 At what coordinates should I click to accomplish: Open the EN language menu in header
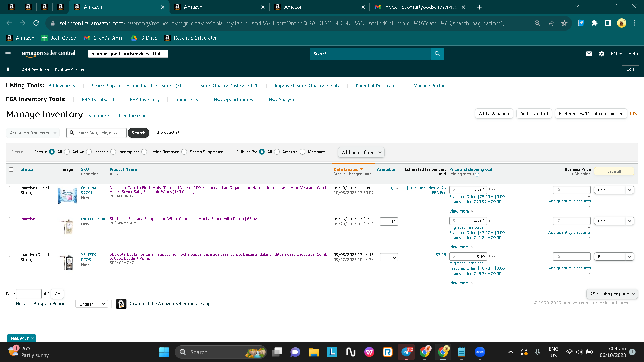click(x=616, y=54)
